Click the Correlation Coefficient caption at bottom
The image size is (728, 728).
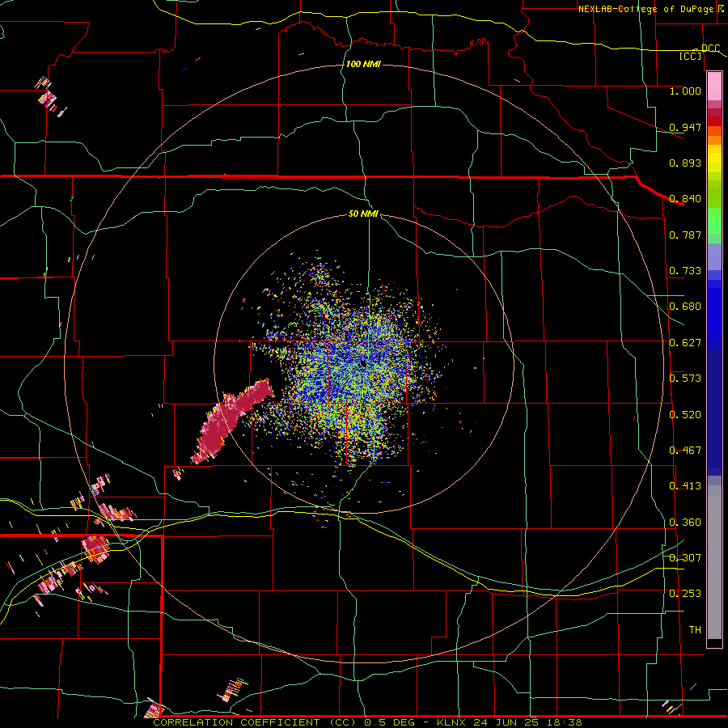(x=367, y=722)
